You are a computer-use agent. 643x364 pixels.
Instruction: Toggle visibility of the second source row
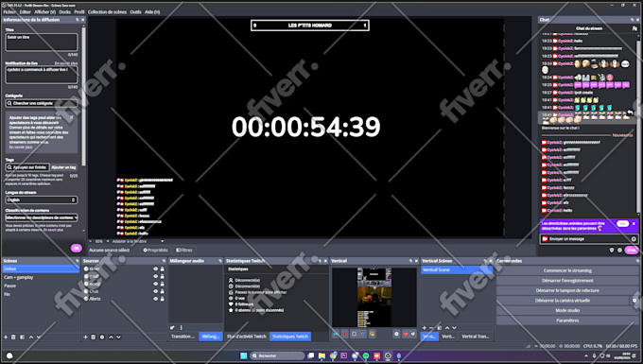point(155,276)
